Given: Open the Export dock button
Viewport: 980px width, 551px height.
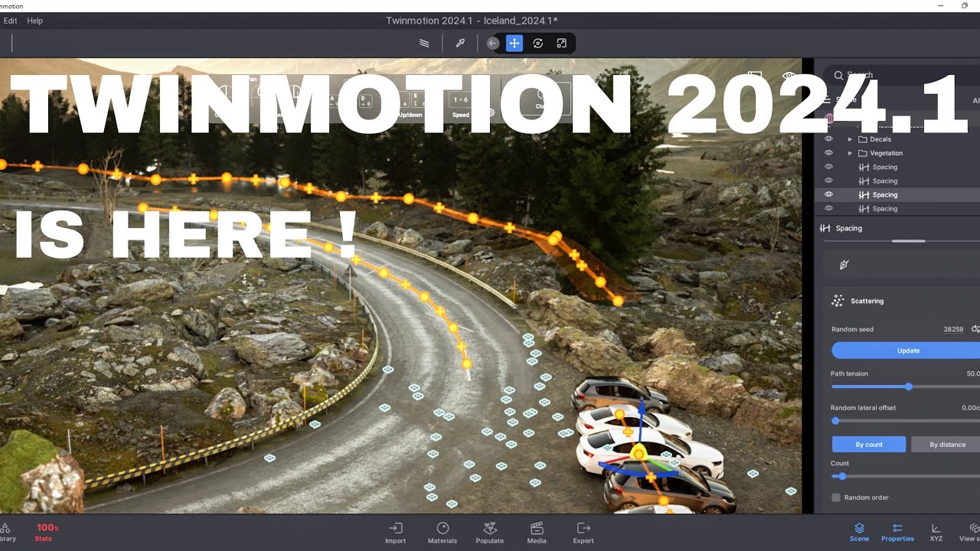Looking at the screenshot, I should coord(583,533).
